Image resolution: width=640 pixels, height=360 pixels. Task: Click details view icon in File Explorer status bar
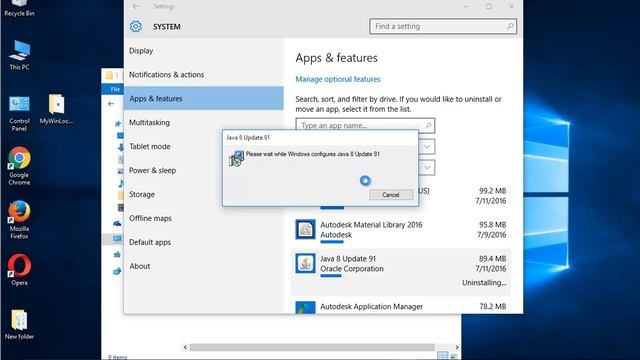[x=442, y=356]
